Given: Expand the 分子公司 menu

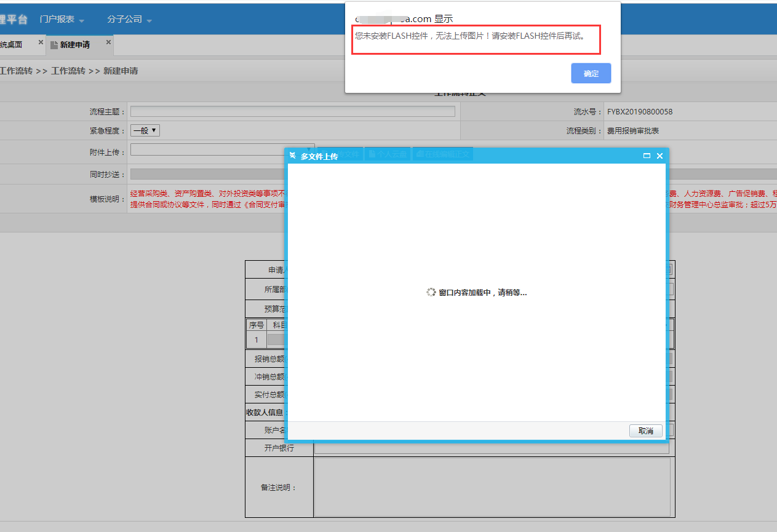Looking at the screenshot, I should click(129, 20).
